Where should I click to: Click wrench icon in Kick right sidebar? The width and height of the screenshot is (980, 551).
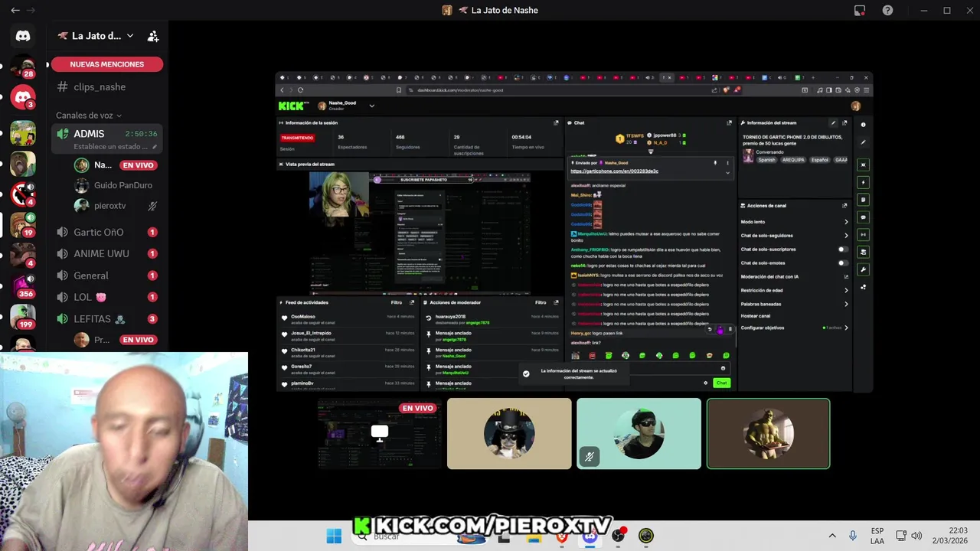pos(863,269)
